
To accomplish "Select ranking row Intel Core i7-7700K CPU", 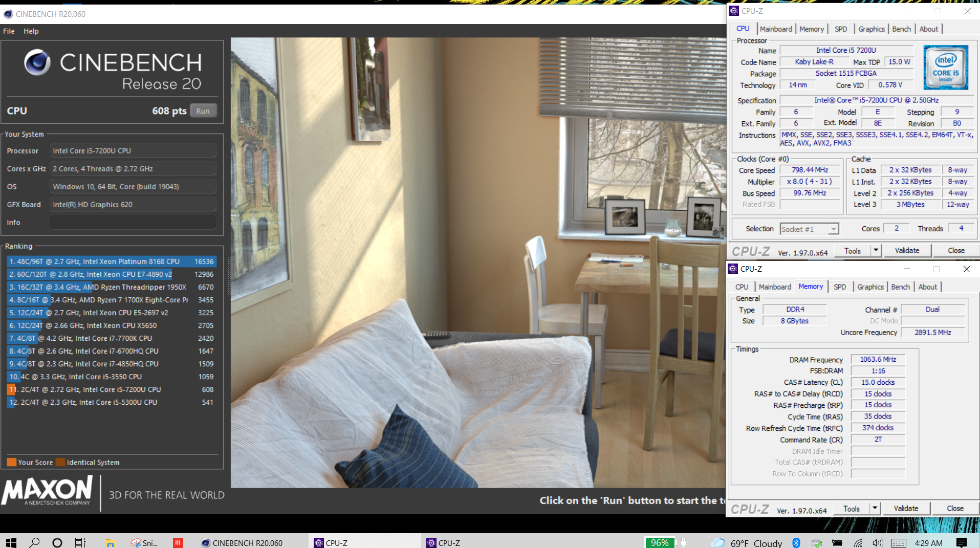I will [x=112, y=338].
